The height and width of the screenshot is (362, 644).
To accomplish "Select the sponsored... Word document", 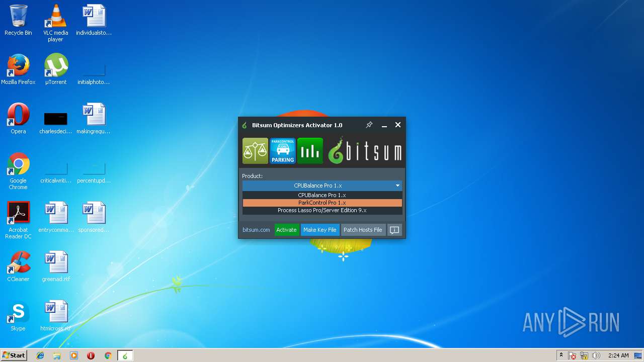I will (x=94, y=217).
